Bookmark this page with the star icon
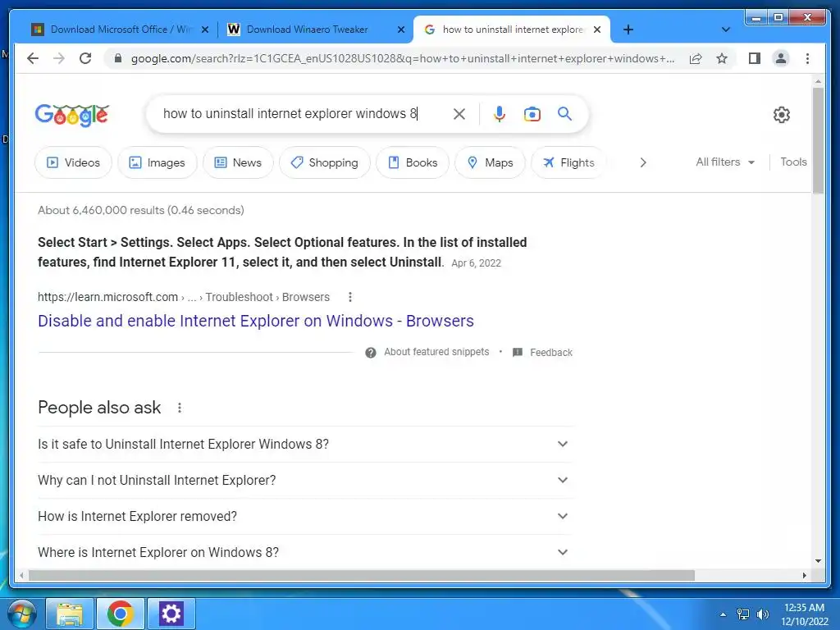Image resolution: width=840 pixels, height=630 pixels. tap(722, 58)
